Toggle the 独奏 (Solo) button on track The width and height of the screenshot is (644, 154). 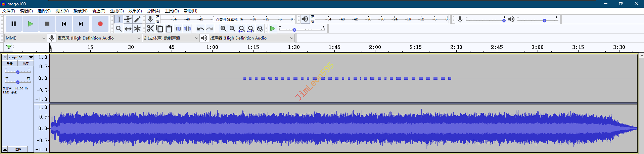(x=26, y=63)
